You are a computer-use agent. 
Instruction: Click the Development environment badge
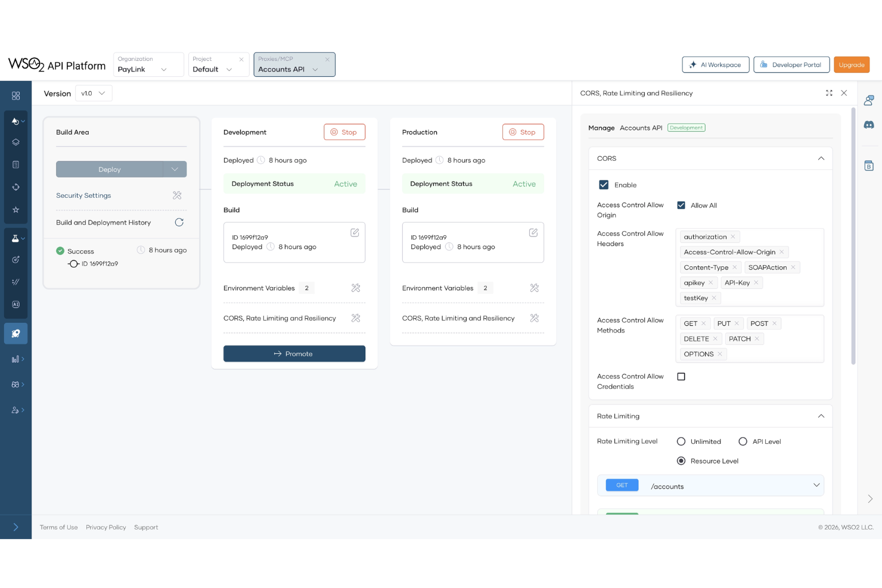click(x=687, y=127)
